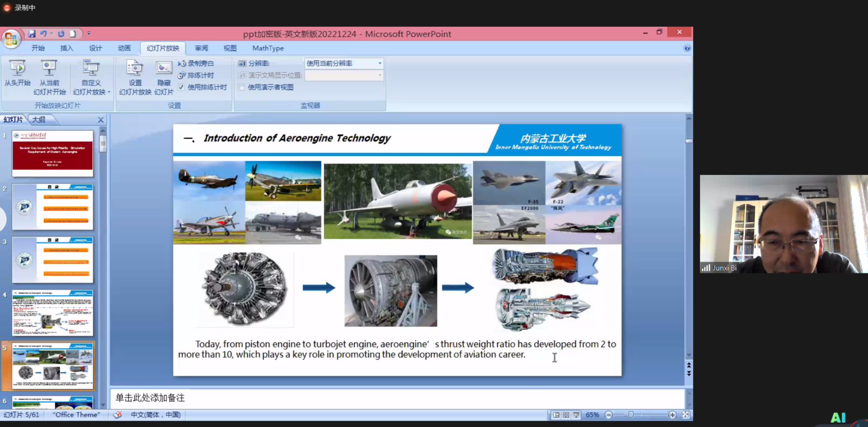Select slide 6 thumbnail
Screen dimensions: 868x427
pyautogui.click(x=53, y=402)
